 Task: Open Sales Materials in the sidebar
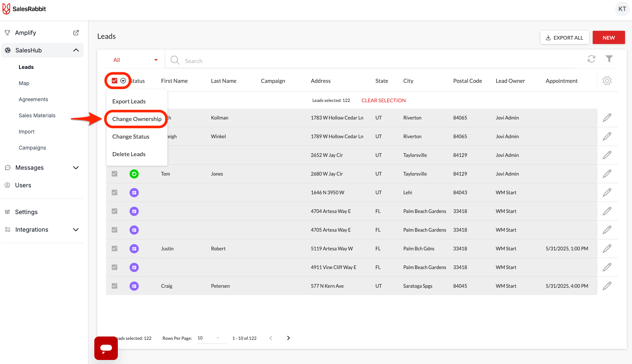[x=37, y=115]
